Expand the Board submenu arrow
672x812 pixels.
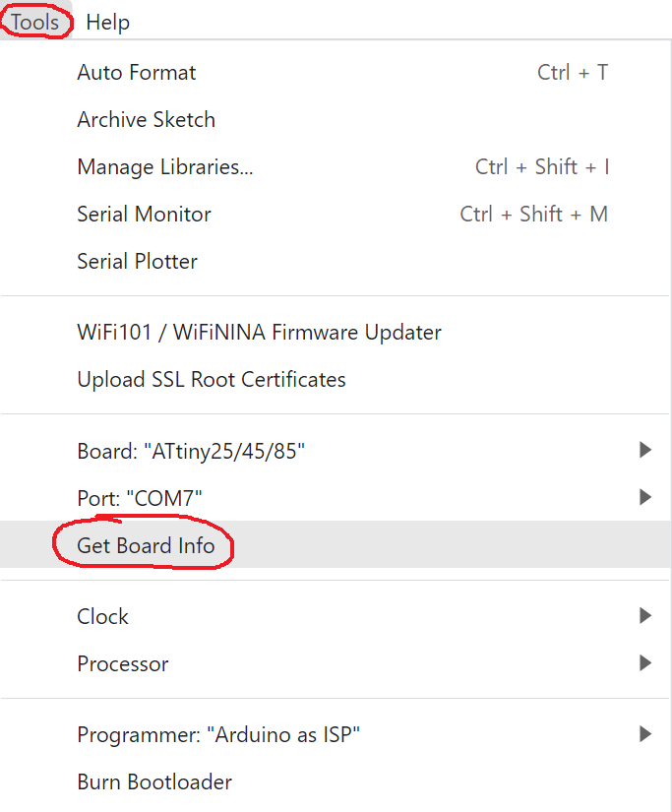[x=645, y=451]
